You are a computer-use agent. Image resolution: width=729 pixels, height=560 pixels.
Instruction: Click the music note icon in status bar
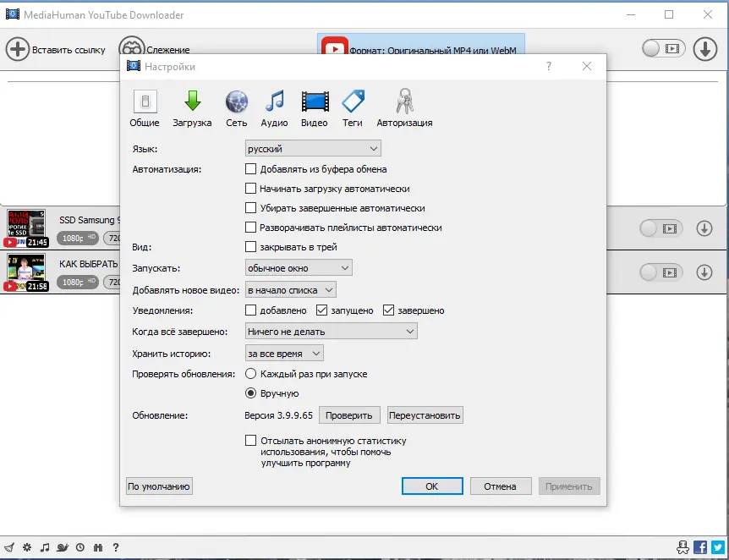[x=45, y=547]
